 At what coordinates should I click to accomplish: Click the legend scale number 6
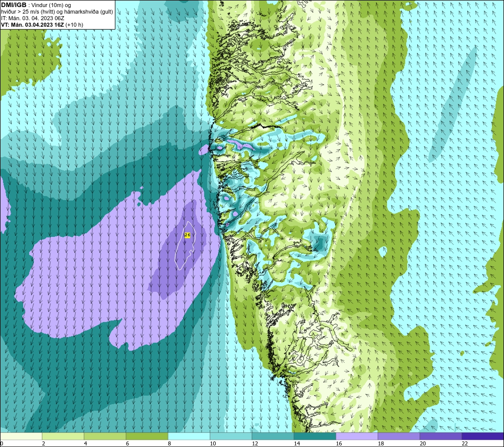pyautogui.click(x=128, y=443)
